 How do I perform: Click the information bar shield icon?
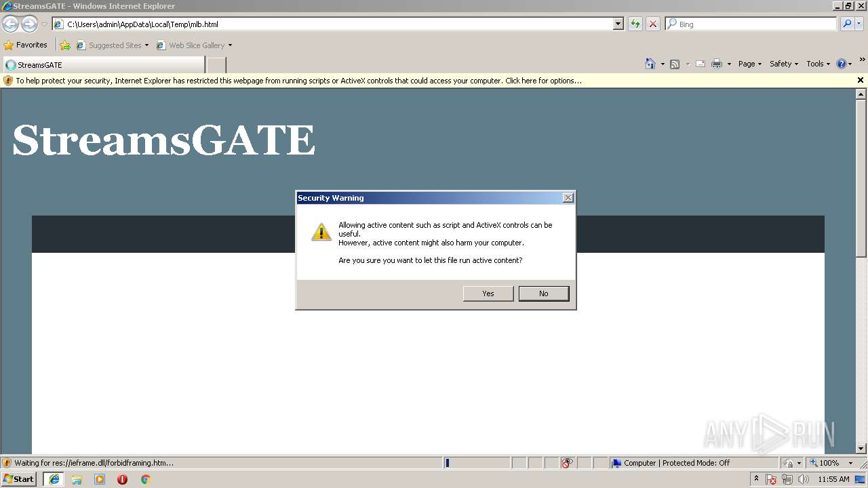click(x=8, y=81)
